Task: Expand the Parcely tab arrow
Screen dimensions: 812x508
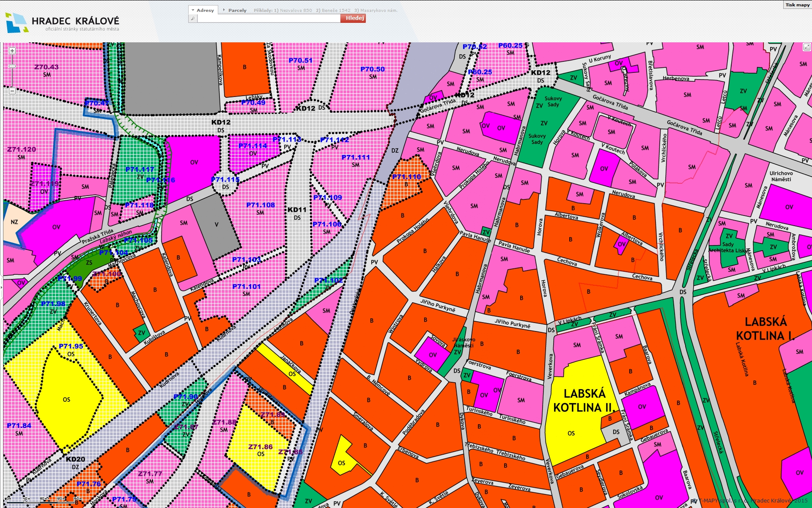Action: [x=224, y=10]
